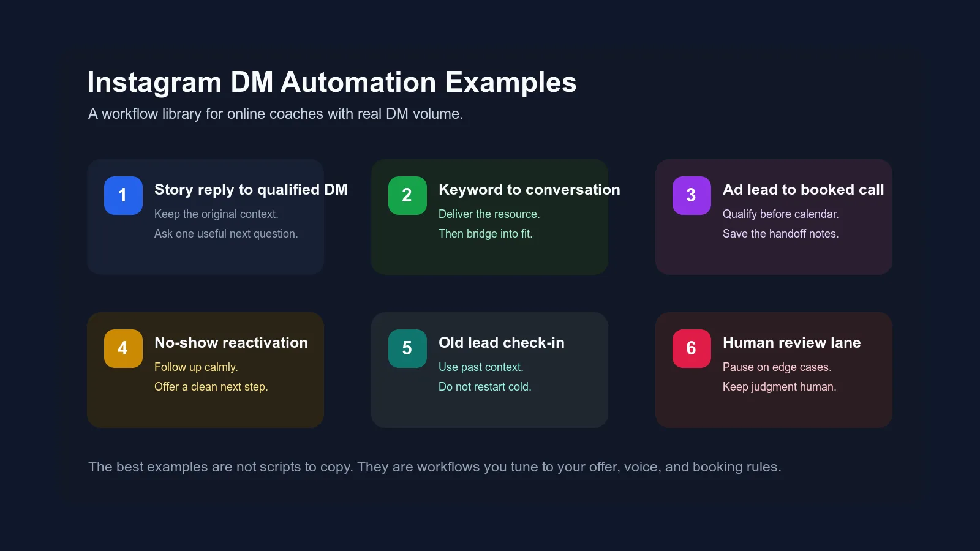This screenshot has width=980, height=551.
Task: Click 'Then bridge into fit.' line
Action: (486, 234)
